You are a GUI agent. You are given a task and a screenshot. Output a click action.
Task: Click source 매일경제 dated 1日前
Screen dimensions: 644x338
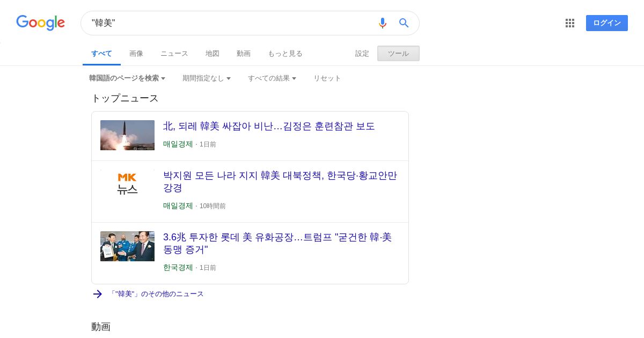click(x=178, y=144)
